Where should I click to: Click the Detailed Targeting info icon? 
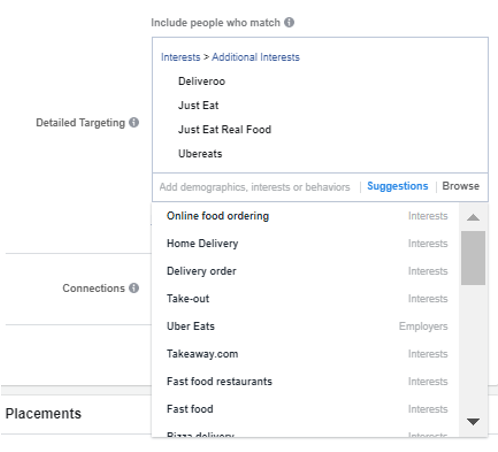[134, 122]
